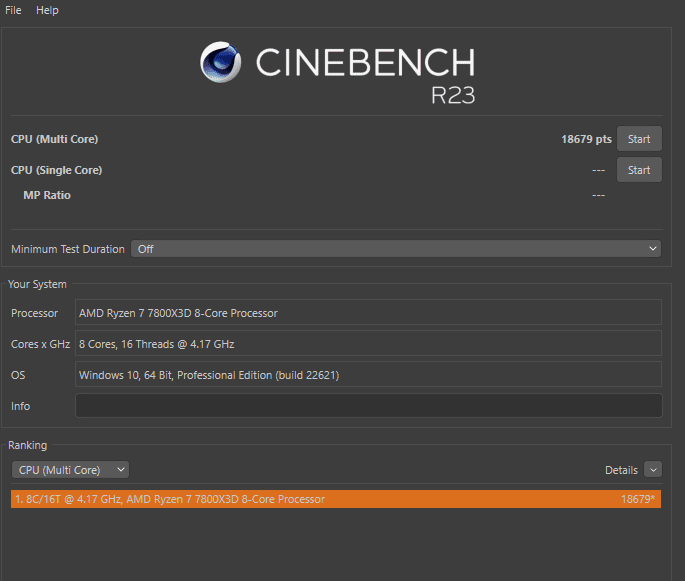The width and height of the screenshot is (685, 581).
Task: Select the ranking row for Ryzen 7 7800X3D
Action: click(336, 499)
